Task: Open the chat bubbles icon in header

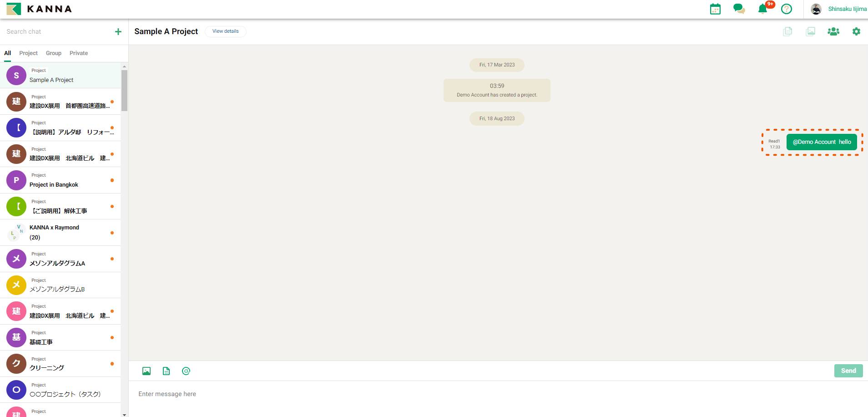Action: (x=739, y=9)
